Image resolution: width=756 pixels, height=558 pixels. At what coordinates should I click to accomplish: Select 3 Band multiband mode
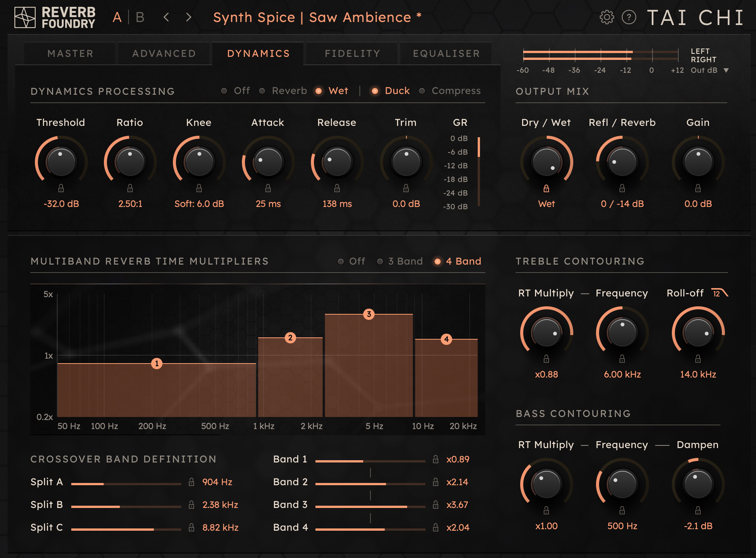coord(400,261)
